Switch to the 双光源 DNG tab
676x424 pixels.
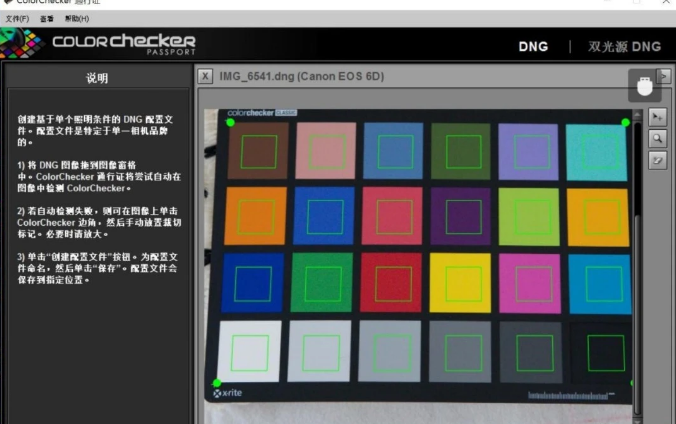point(624,47)
